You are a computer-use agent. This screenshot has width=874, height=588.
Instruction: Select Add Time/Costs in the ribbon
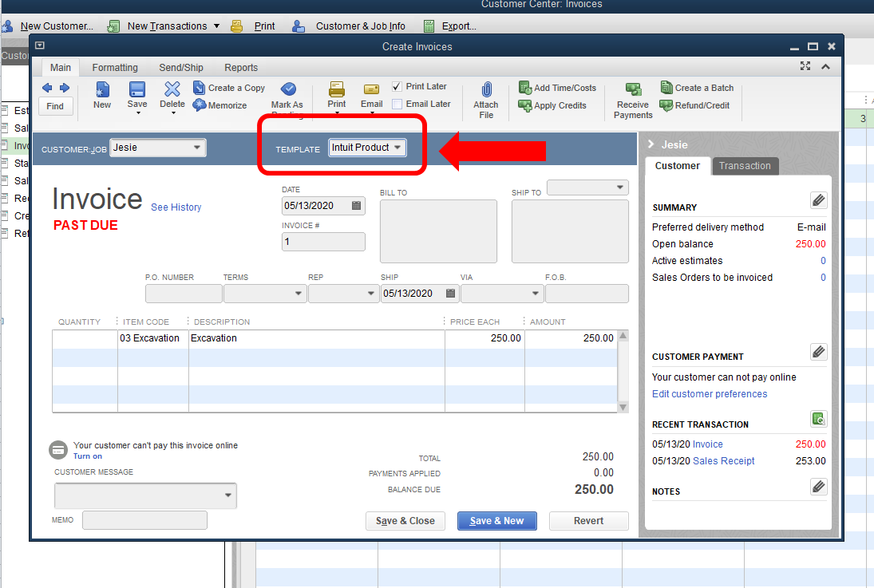(525, 88)
